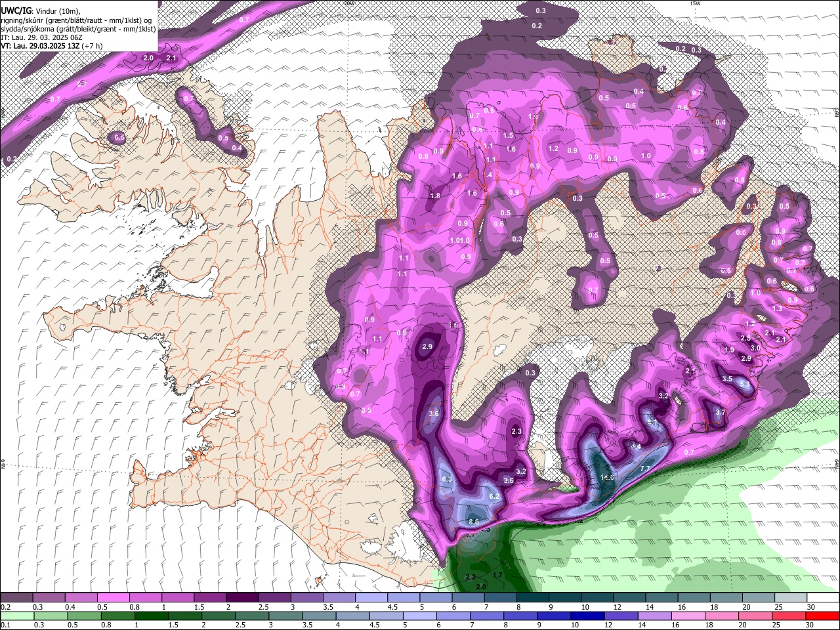Click the 'UWC/IG: Vindur (10m)' title line

(40, 11)
